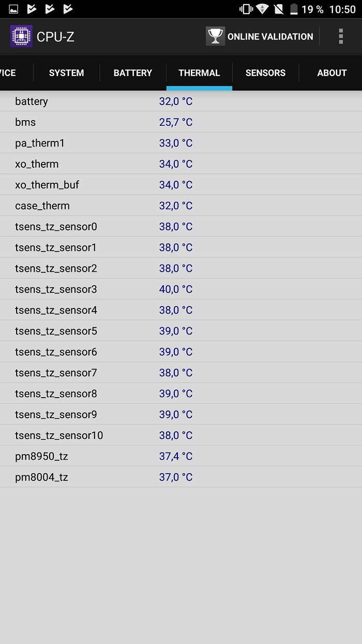Screen dimensions: 362x644
Task: Tap the vibrate mode status icon
Action: 245,9
